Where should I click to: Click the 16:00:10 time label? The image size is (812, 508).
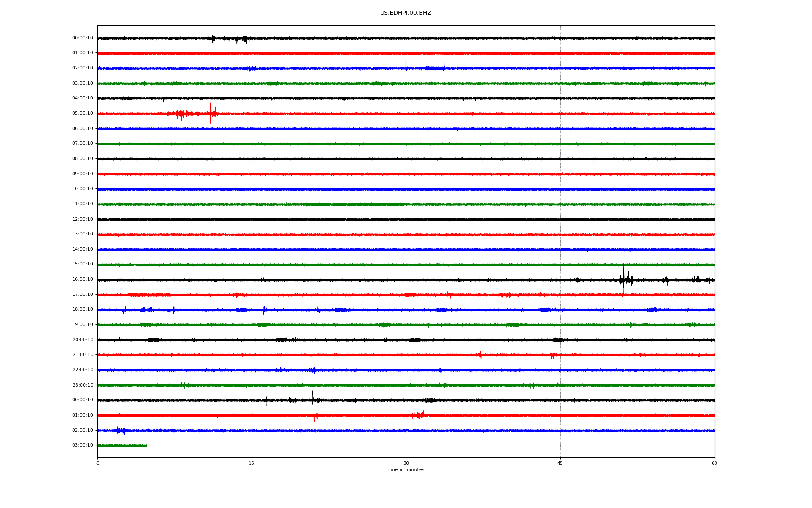pyautogui.click(x=82, y=279)
